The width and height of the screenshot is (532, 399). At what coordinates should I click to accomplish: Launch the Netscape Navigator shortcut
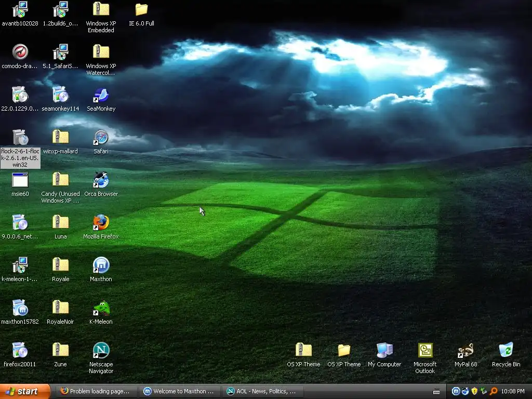101,350
